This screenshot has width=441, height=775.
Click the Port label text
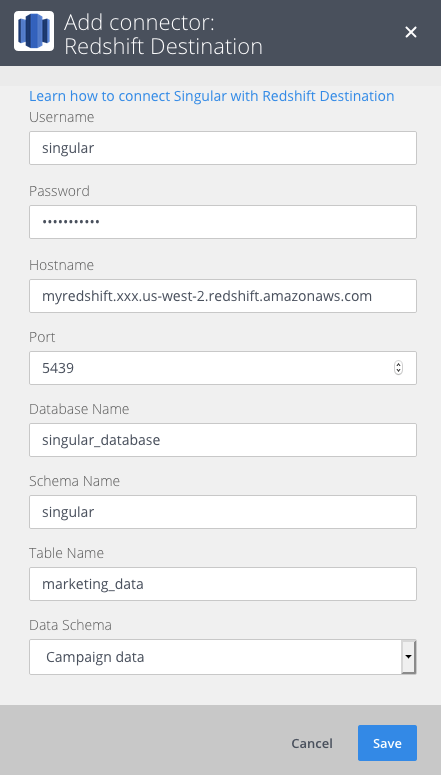(x=42, y=337)
